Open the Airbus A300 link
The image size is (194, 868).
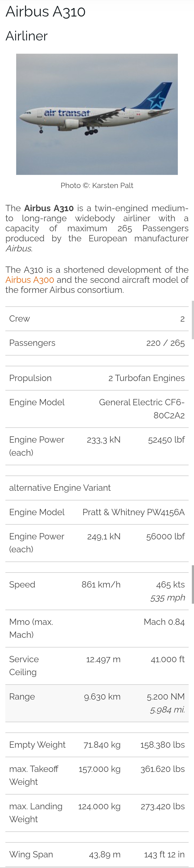coord(30,280)
